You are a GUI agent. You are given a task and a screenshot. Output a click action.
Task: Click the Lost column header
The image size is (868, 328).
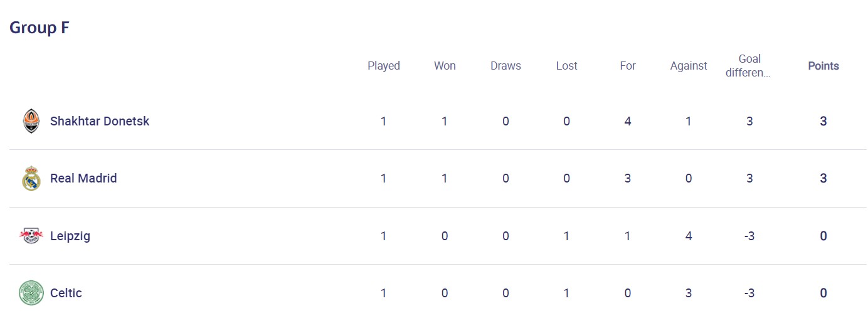566,66
